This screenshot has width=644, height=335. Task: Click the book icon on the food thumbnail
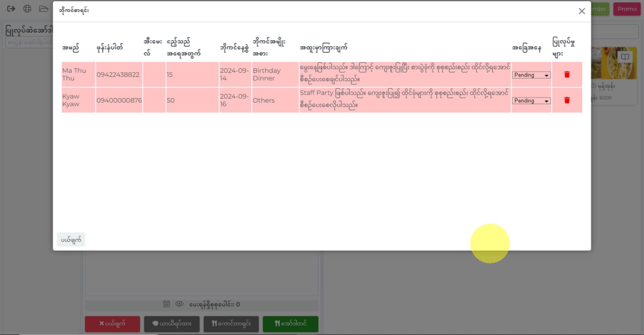click(624, 57)
